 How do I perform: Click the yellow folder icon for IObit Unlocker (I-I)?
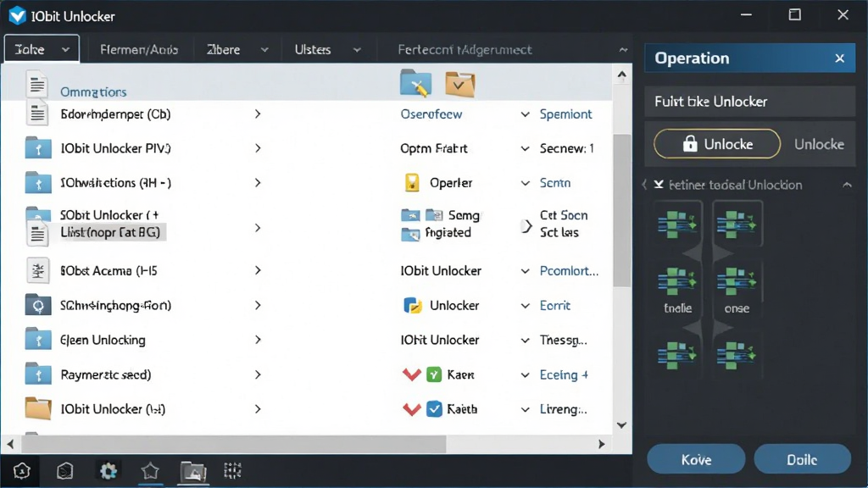coord(38,409)
